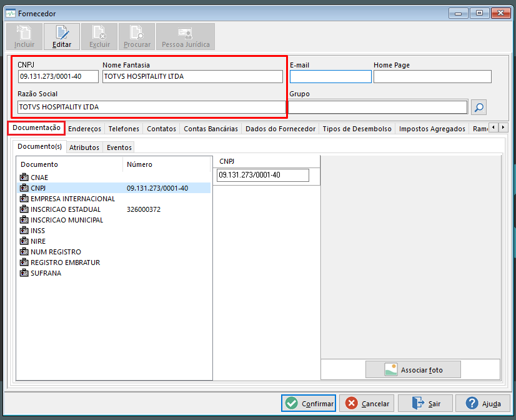This screenshot has width=516, height=420.
Task: Select the Atributos sub-tab
Action: pos(84,147)
